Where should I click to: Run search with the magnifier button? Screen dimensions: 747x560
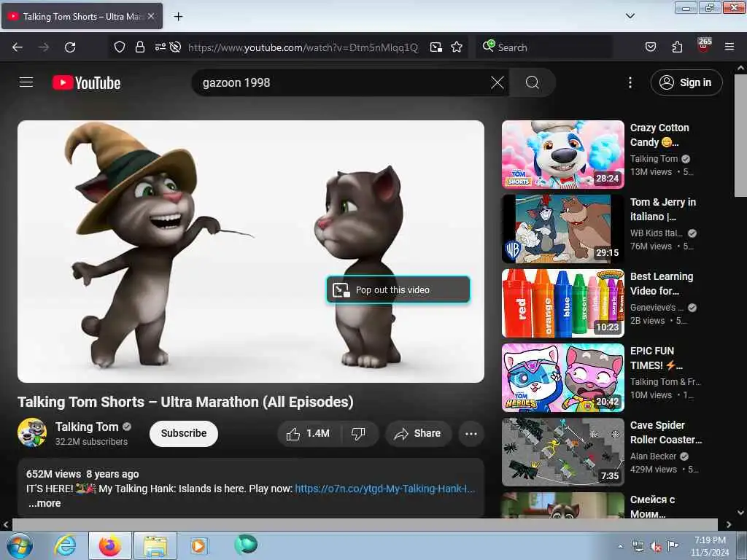(x=532, y=82)
